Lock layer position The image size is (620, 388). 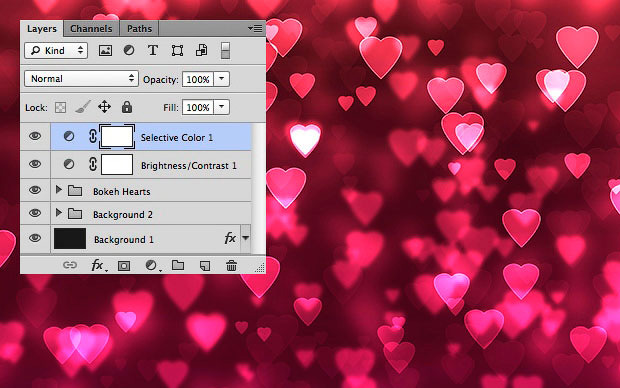[104, 107]
